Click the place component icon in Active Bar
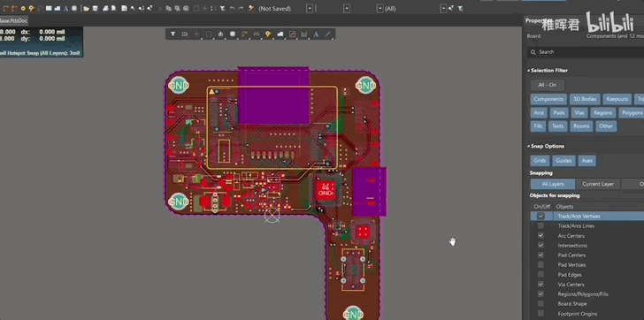Viewport: 644px width, 320px height. click(233, 34)
